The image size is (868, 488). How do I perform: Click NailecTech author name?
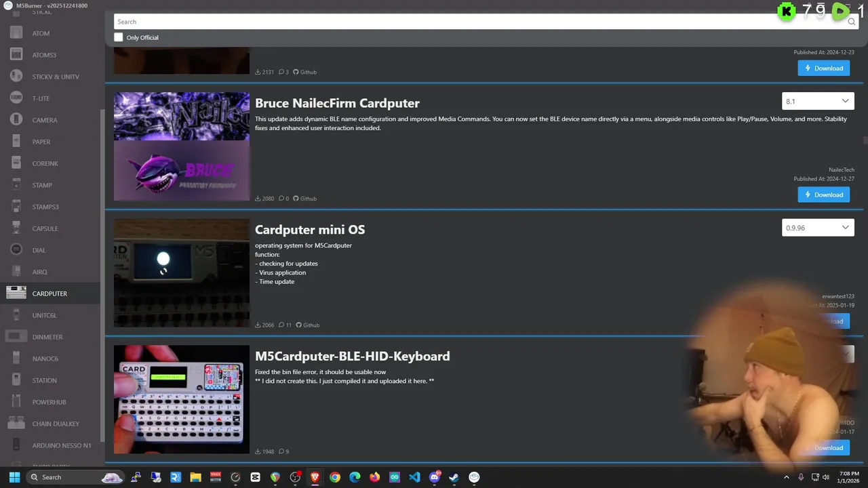click(842, 170)
